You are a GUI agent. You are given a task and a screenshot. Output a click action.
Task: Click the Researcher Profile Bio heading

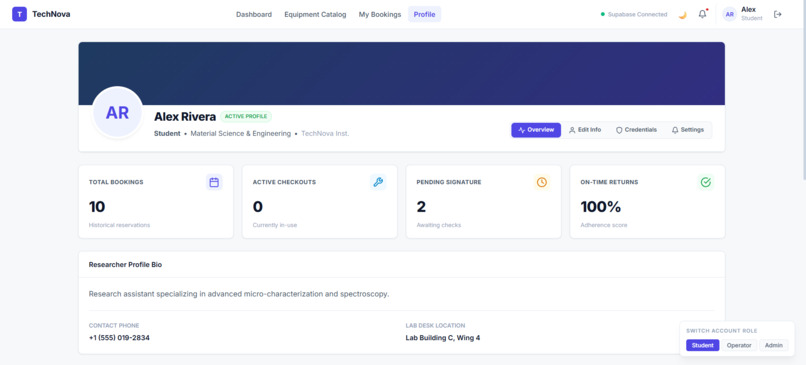[125, 265]
